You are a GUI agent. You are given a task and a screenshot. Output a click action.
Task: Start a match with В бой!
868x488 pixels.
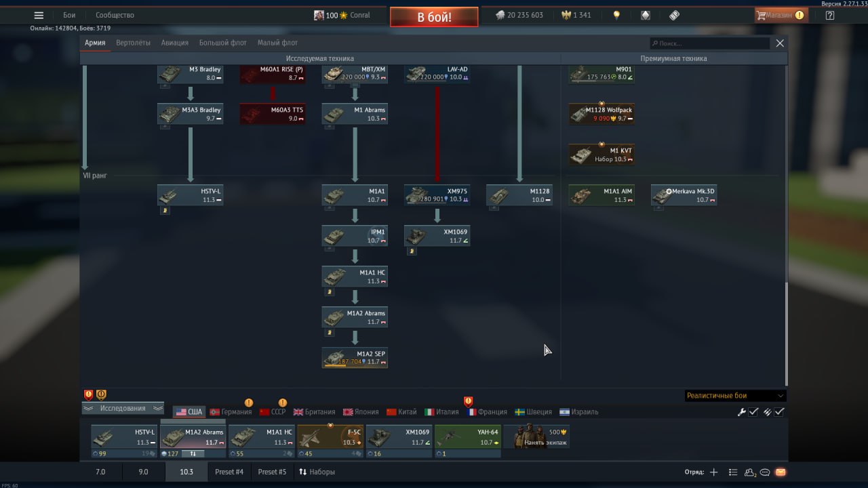tap(434, 17)
